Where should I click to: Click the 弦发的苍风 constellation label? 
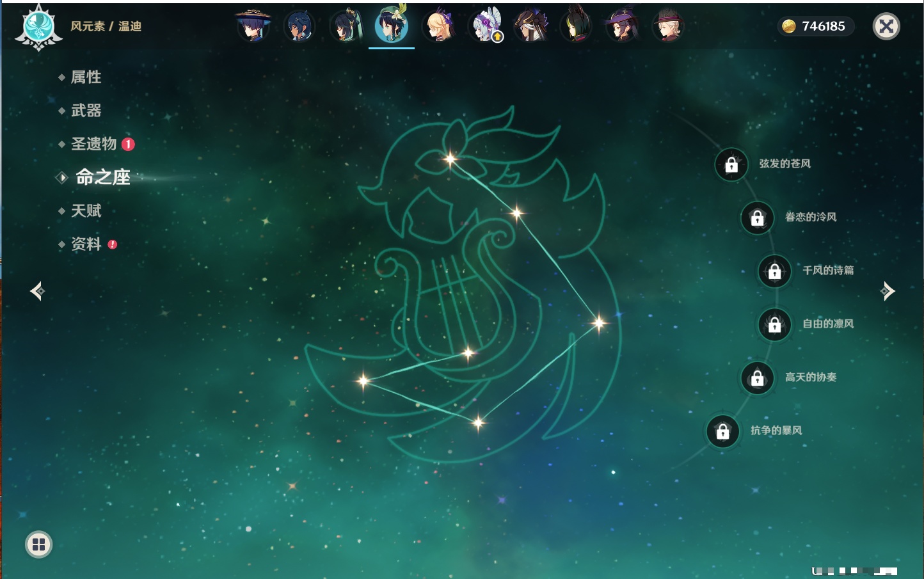point(785,164)
